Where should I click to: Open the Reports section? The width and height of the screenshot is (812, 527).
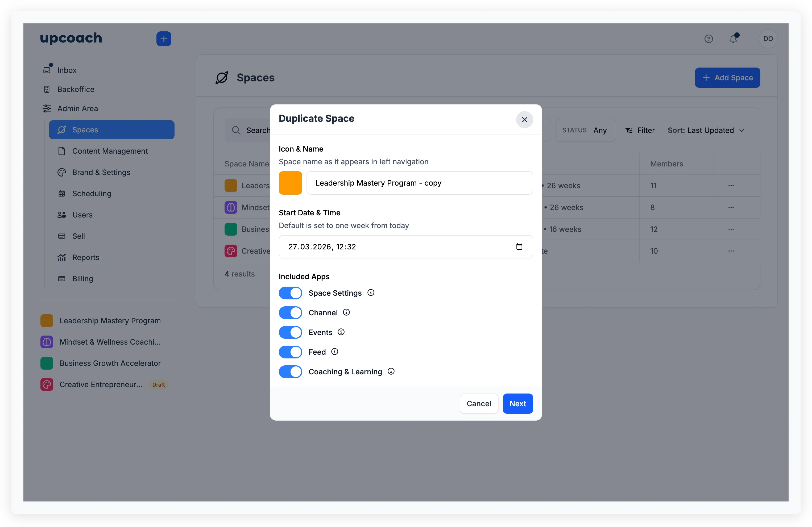pos(86,257)
